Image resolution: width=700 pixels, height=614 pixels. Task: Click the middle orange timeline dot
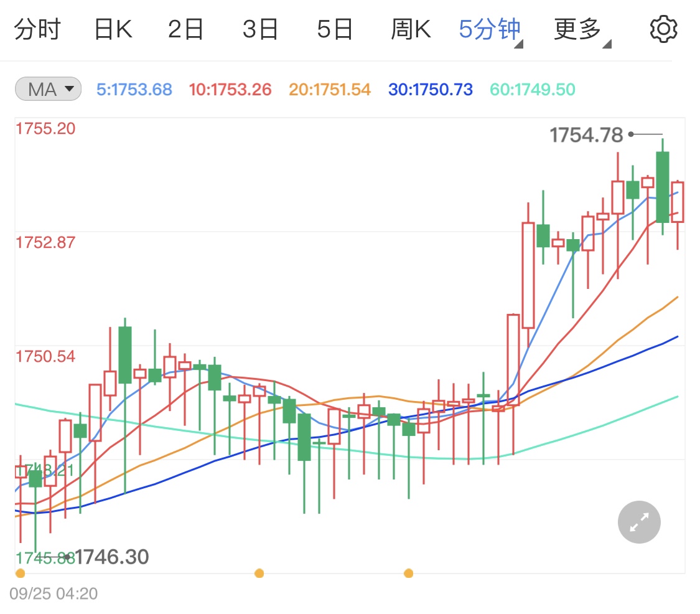(x=259, y=574)
